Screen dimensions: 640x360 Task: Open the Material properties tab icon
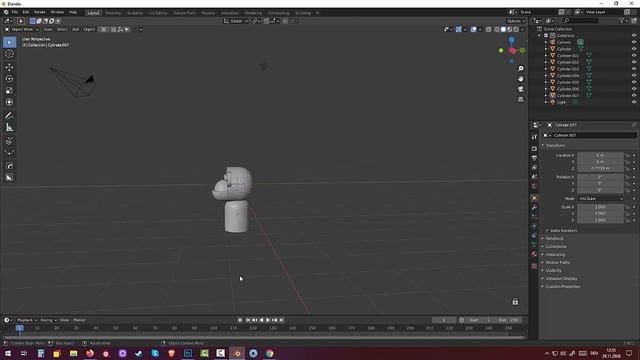point(534,254)
